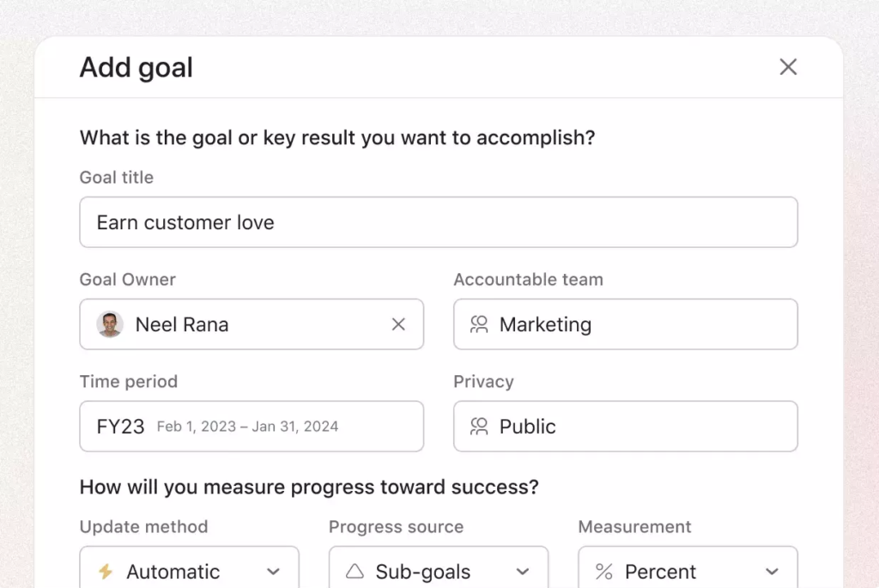
Task: Click the percent symbol icon
Action: tap(603, 572)
